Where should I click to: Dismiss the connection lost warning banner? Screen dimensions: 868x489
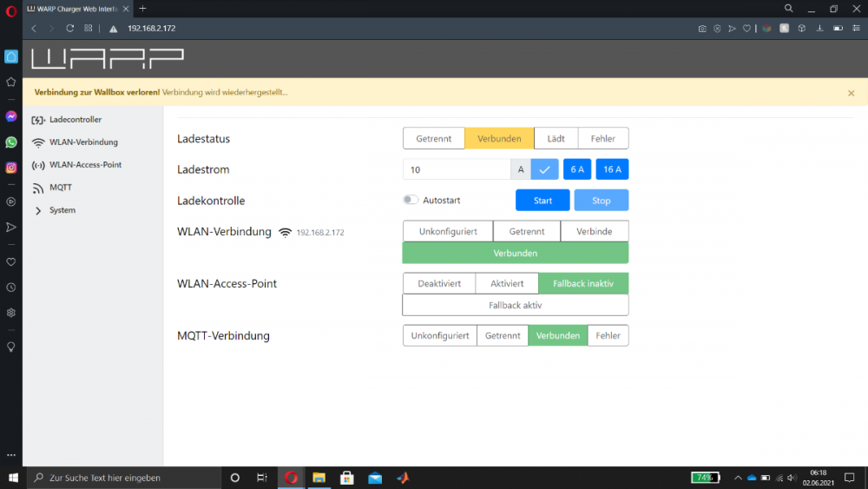[x=851, y=93]
